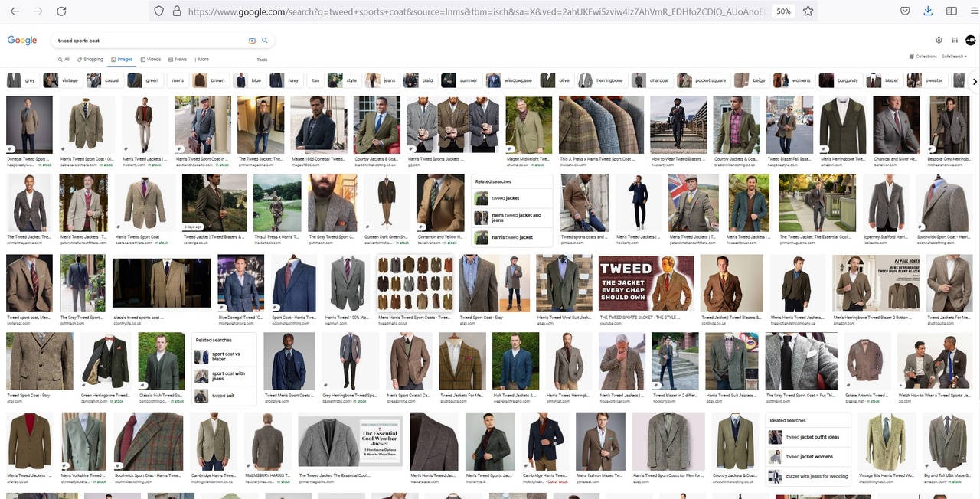Switch to the Shopping tab
Viewport: 980px width, 499px height.
pyautogui.click(x=90, y=60)
